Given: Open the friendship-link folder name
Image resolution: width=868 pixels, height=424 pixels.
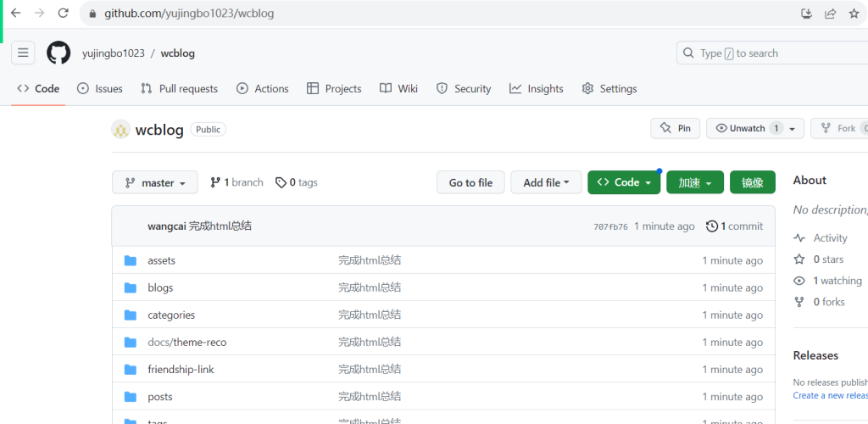Looking at the screenshot, I should click(x=181, y=369).
